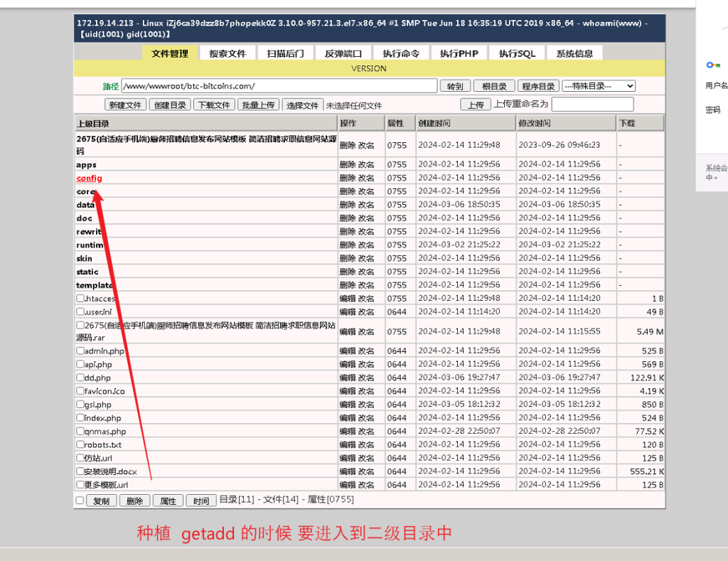Open the 系统信息 tab
Viewport: 728px width, 561px height.
574,53
